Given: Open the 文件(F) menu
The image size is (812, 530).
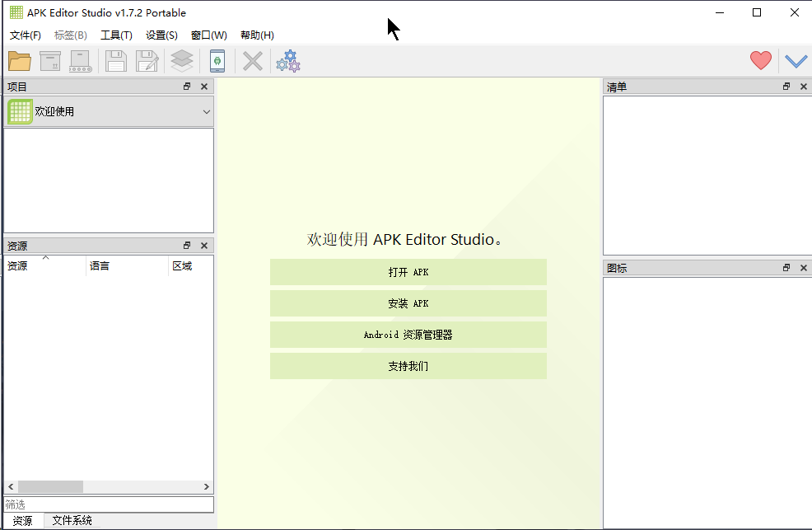Looking at the screenshot, I should tap(26, 35).
